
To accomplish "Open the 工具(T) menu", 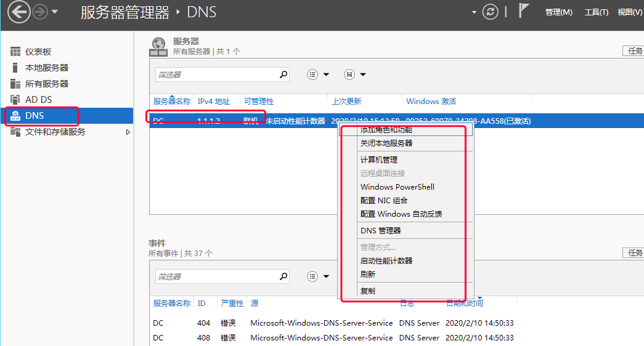I will click(597, 12).
